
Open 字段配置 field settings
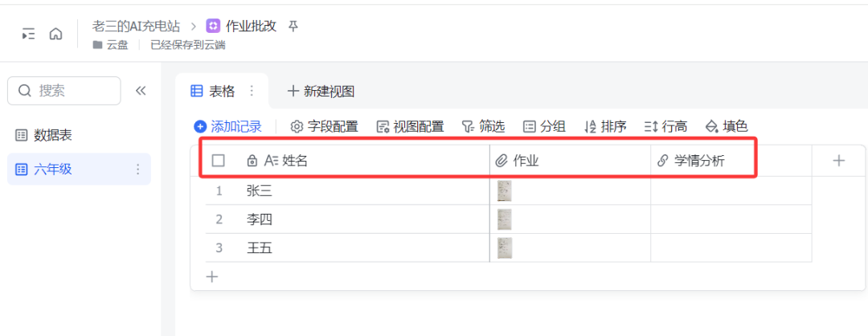coord(324,126)
